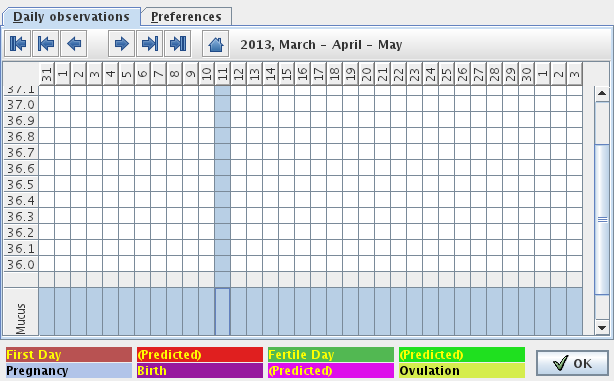Switch to the Daily observations tab
Image resolution: width=614 pixels, height=381 pixels.
(x=71, y=17)
